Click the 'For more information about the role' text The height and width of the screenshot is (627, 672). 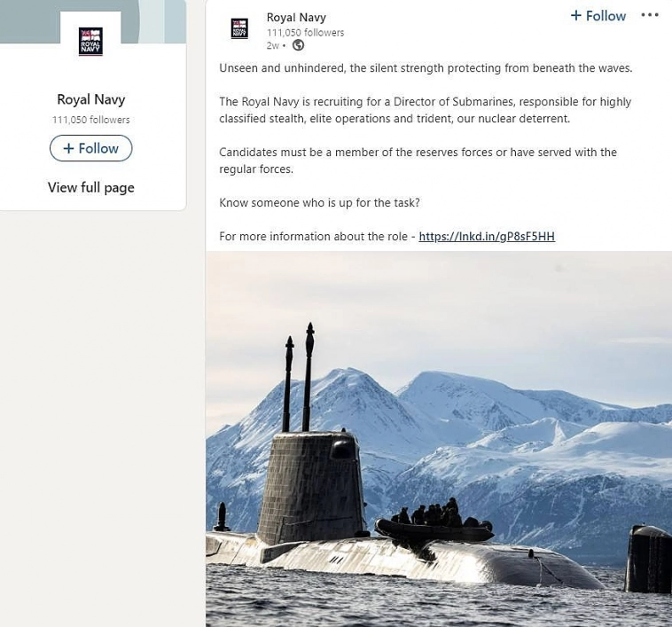point(313,237)
